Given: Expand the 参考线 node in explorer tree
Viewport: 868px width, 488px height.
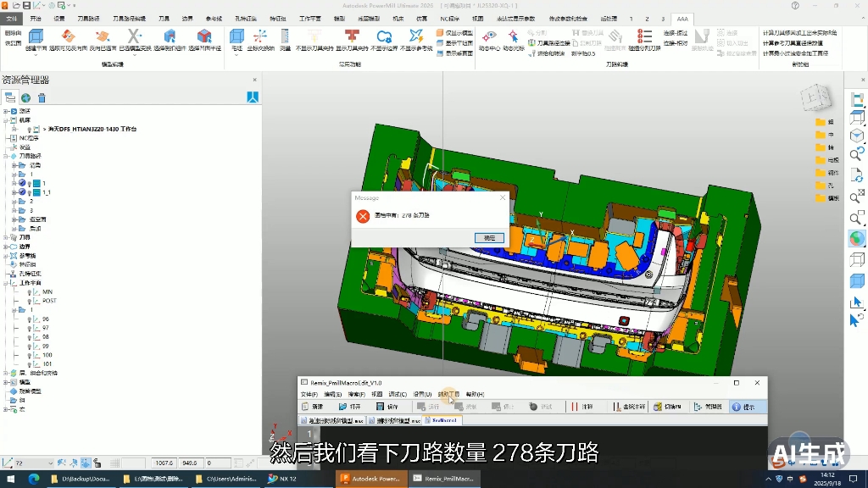Looking at the screenshot, I should (x=6, y=256).
